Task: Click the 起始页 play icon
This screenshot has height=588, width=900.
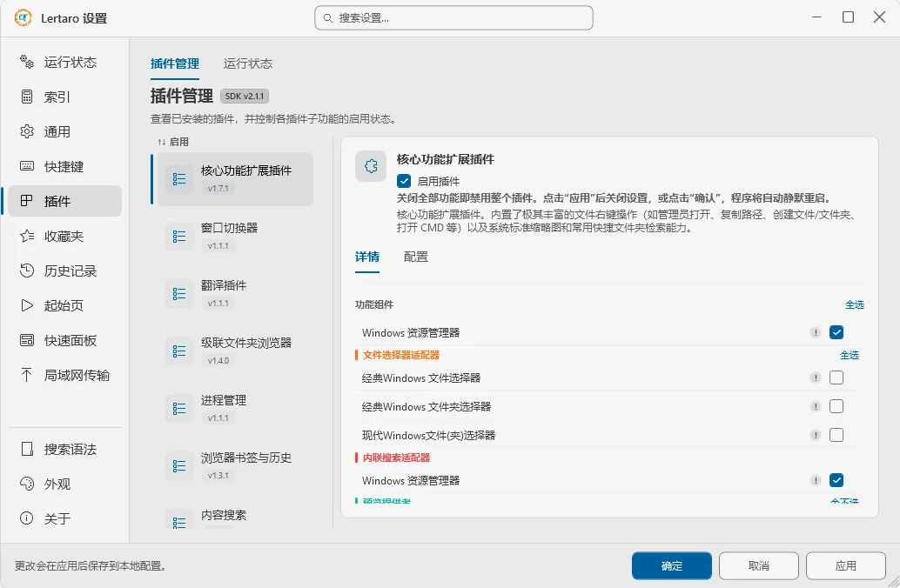Action: [x=27, y=305]
